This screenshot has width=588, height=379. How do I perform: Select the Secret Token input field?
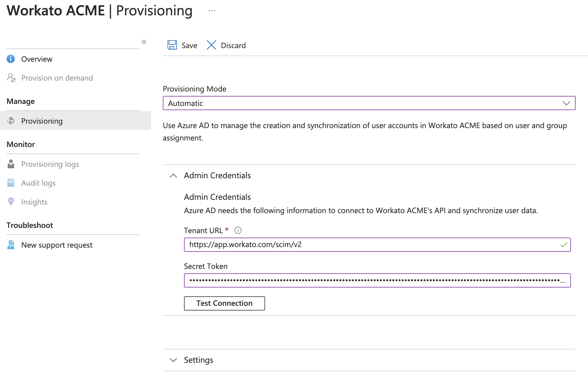(377, 280)
